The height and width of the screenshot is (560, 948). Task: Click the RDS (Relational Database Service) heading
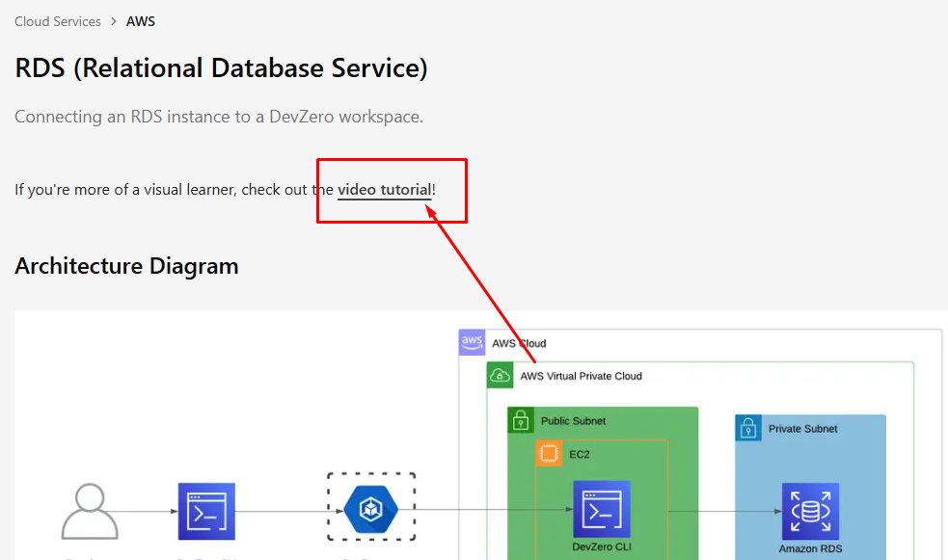(x=221, y=68)
